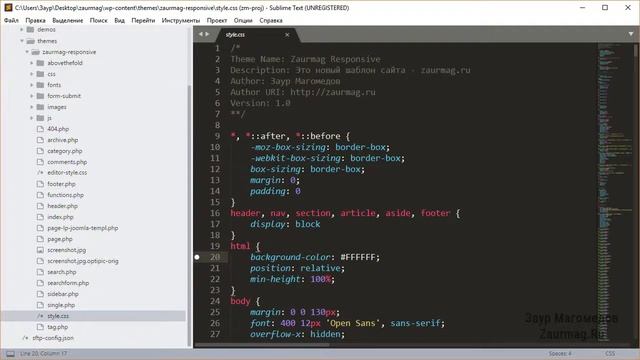Viewport: 640px width, 360px height.
Task: Change syntax via CSS status item
Action: coord(610,353)
